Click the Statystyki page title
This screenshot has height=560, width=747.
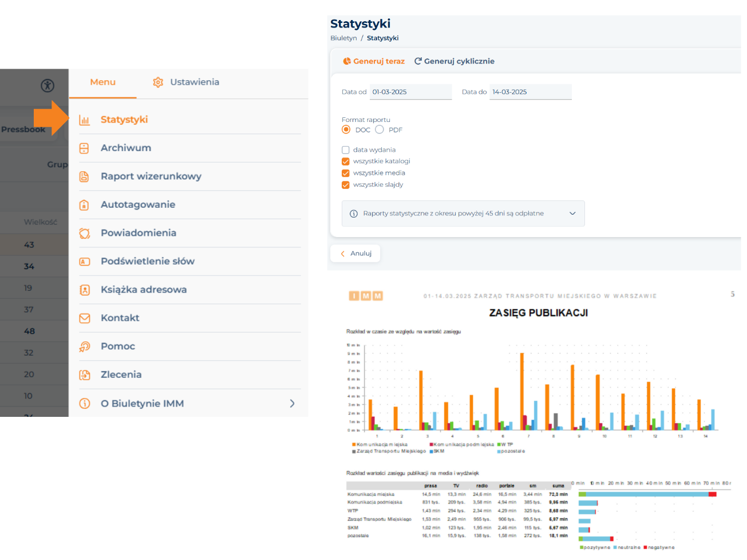(x=360, y=24)
